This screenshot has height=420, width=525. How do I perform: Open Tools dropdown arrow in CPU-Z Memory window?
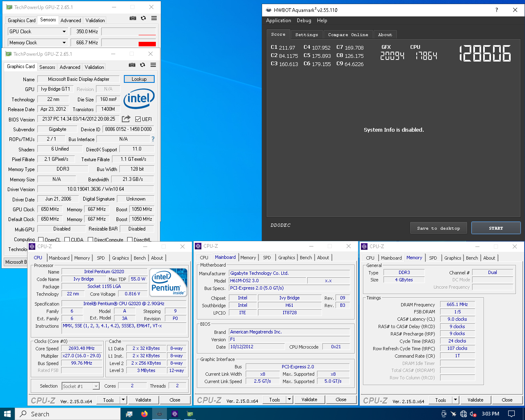455,400
